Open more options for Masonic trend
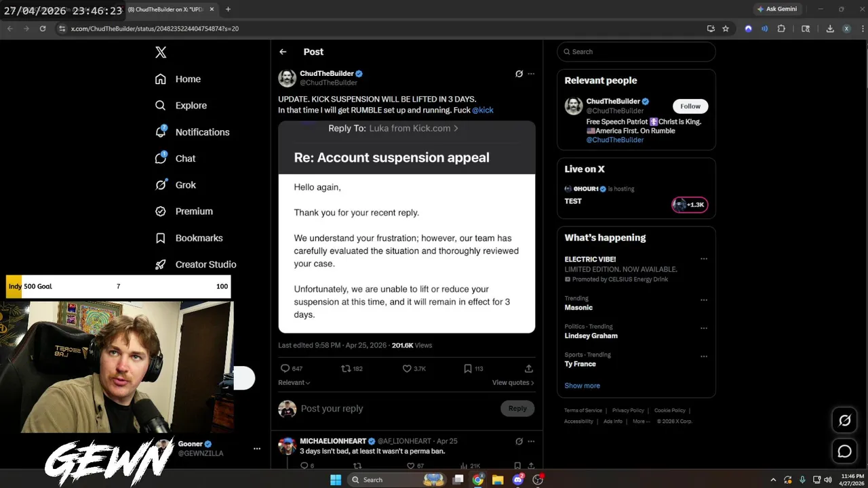This screenshot has height=488, width=868. pos(704,300)
